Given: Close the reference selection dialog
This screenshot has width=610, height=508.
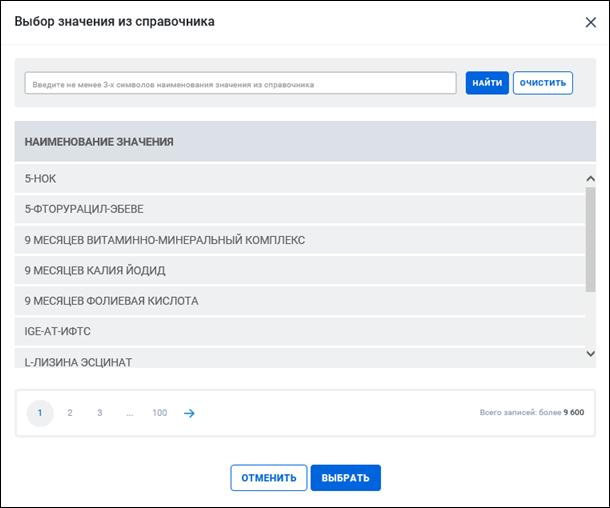Looking at the screenshot, I should tap(590, 22).
